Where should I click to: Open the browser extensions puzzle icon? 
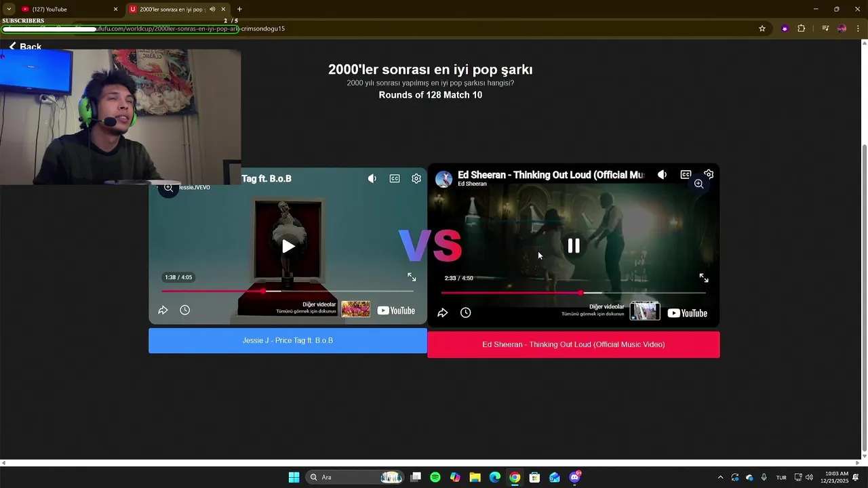pyautogui.click(x=802, y=28)
